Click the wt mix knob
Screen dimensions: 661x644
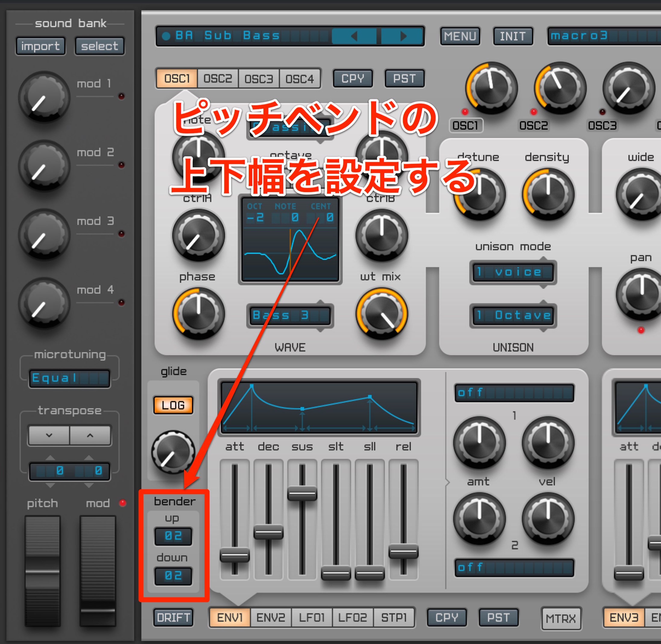382,314
